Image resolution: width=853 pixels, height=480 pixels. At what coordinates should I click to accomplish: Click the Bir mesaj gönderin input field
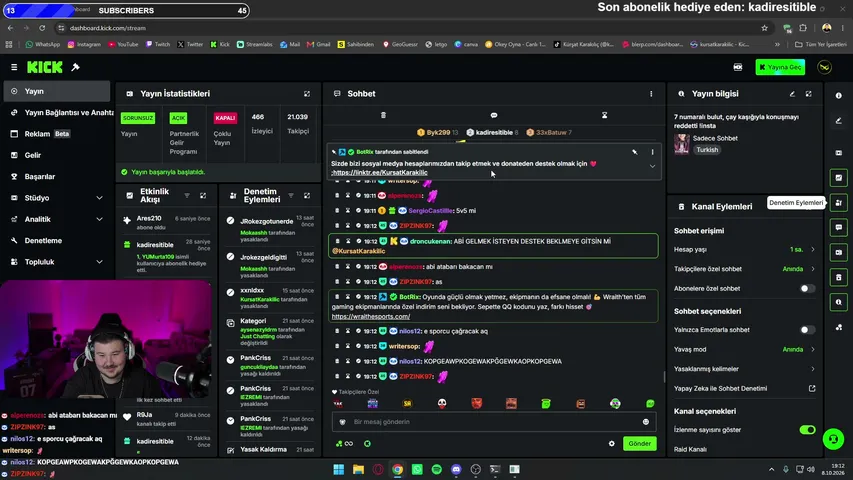tap(494, 422)
